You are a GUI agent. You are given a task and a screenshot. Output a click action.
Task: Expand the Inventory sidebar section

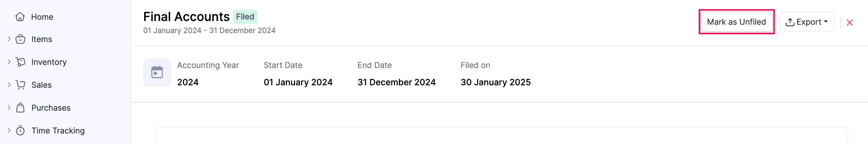[9, 62]
